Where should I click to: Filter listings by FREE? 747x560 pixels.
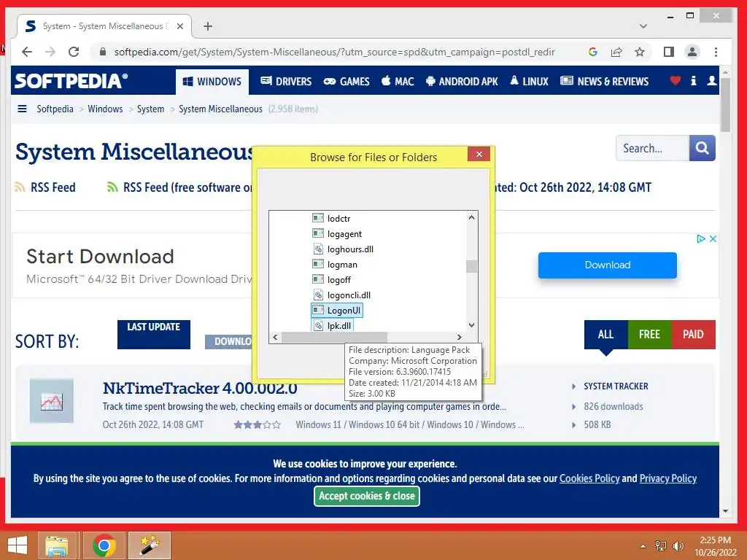click(649, 334)
